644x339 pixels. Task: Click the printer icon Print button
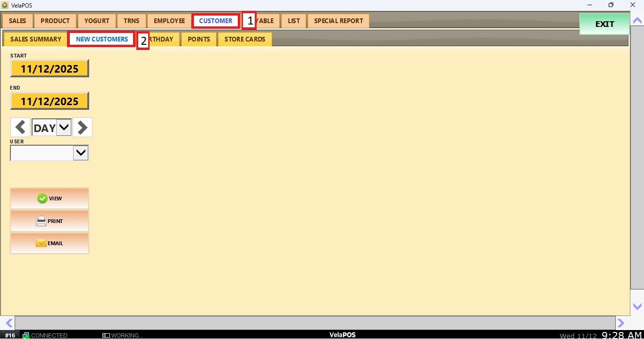click(50, 221)
